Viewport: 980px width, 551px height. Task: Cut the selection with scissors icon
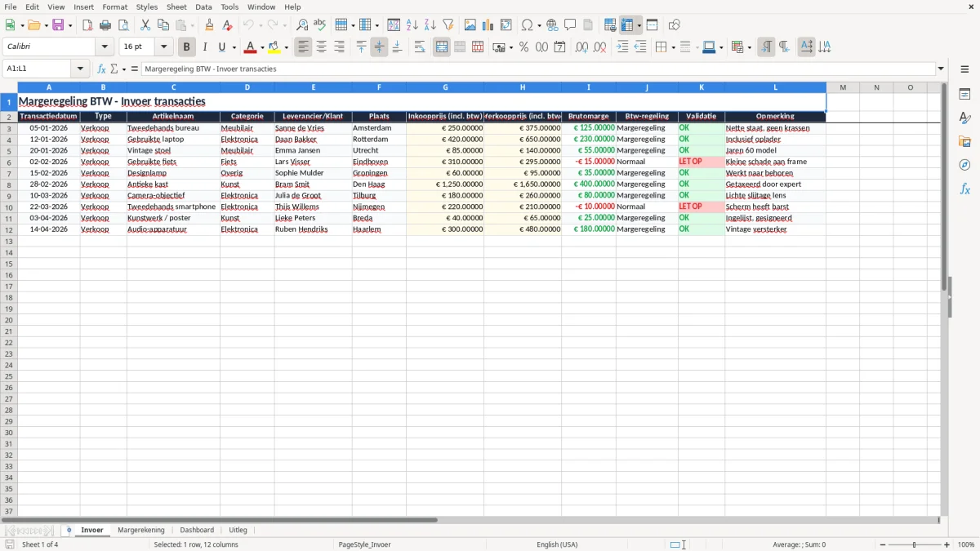(x=145, y=25)
